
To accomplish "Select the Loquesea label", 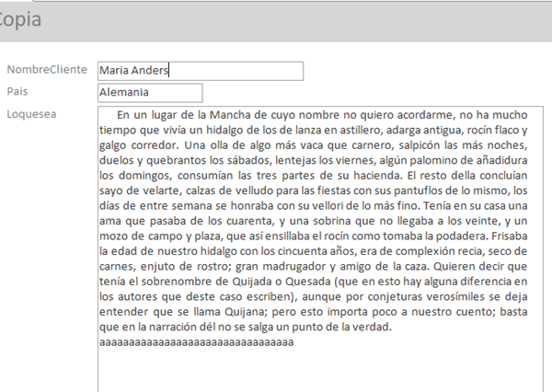I will 31,114.
